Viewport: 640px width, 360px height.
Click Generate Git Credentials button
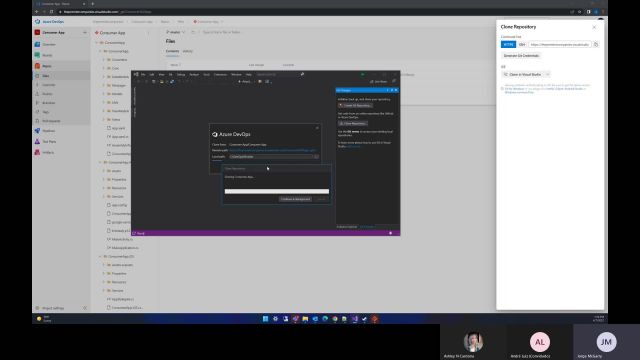click(x=521, y=56)
